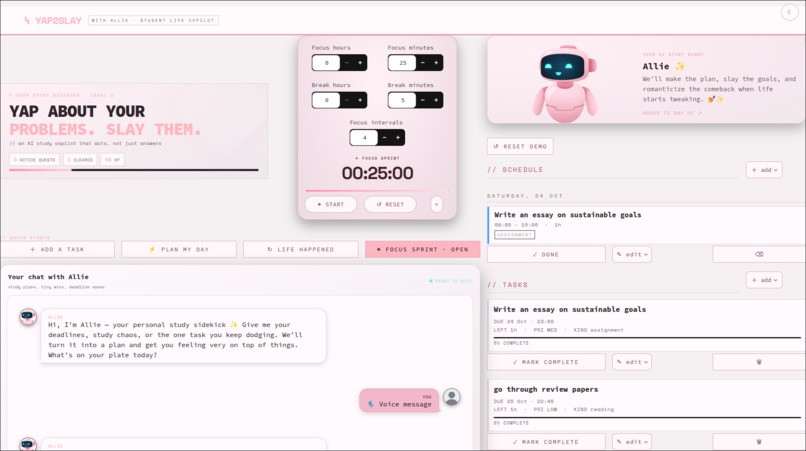Image resolution: width=806 pixels, height=451 pixels.
Task: Click the 00:25:00 timer display
Action: click(x=377, y=173)
